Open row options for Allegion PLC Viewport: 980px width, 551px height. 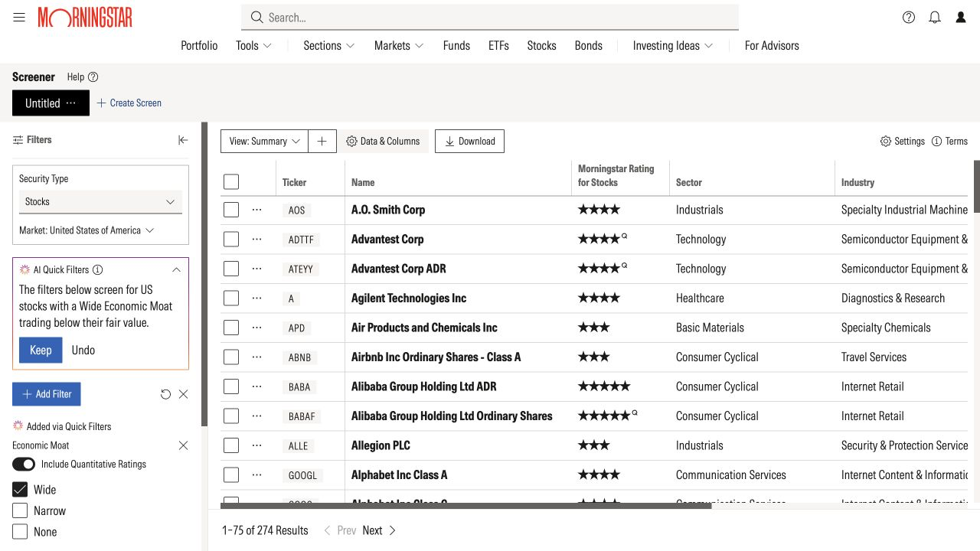point(256,445)
